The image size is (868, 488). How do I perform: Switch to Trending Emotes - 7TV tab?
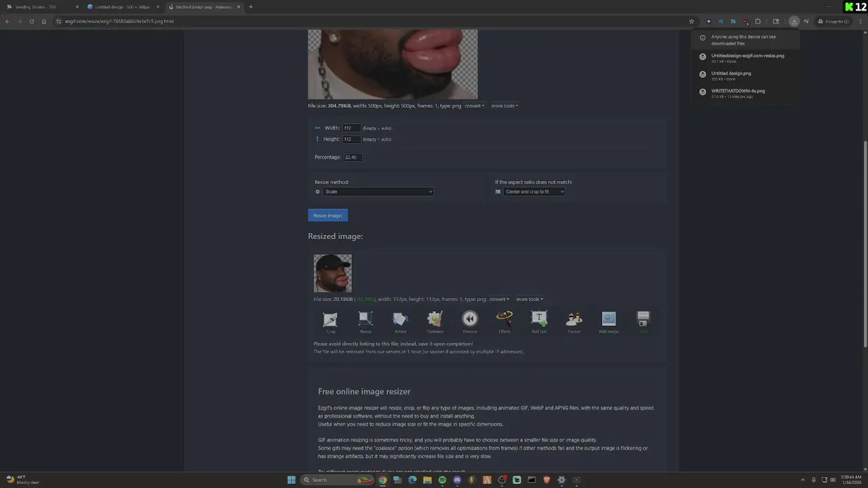coord(41,7)
